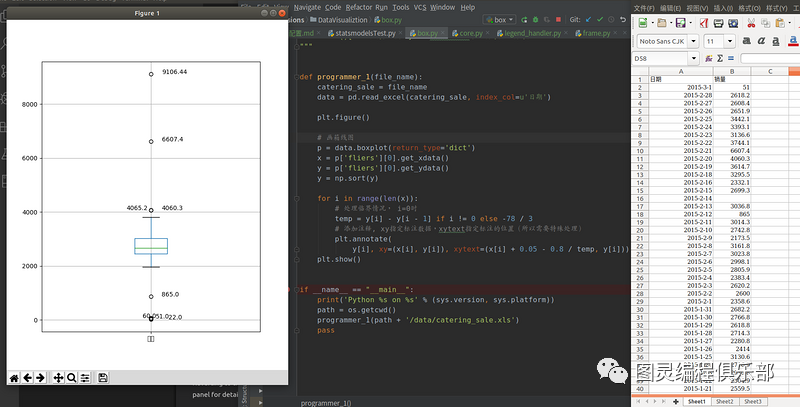Click the paste clipboard icon in Calc
This screenshot has height=407, width=800.
point(780,23)
